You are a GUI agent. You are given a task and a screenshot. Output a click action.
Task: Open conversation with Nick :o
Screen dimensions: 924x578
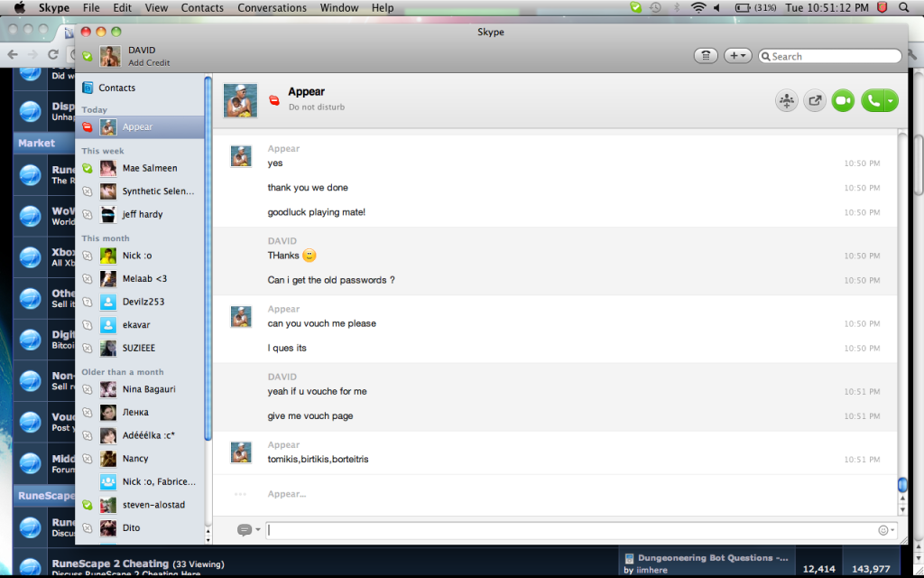click(140, 256)
